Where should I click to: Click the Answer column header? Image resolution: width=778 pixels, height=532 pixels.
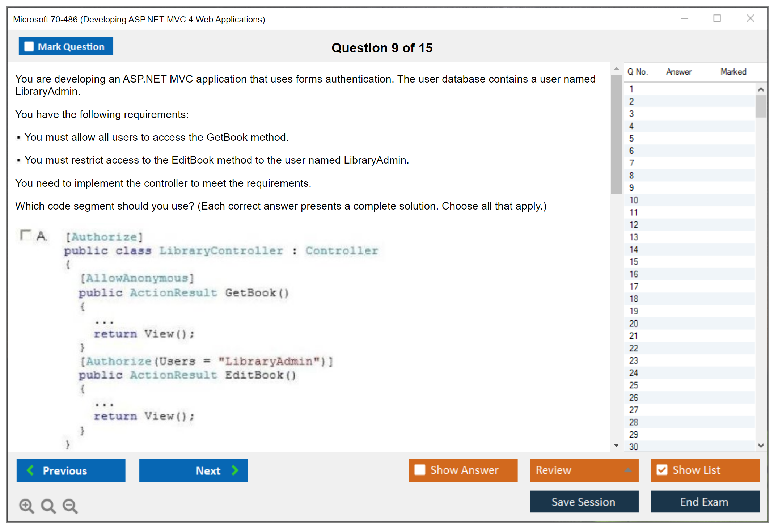[x=678, y=72]
